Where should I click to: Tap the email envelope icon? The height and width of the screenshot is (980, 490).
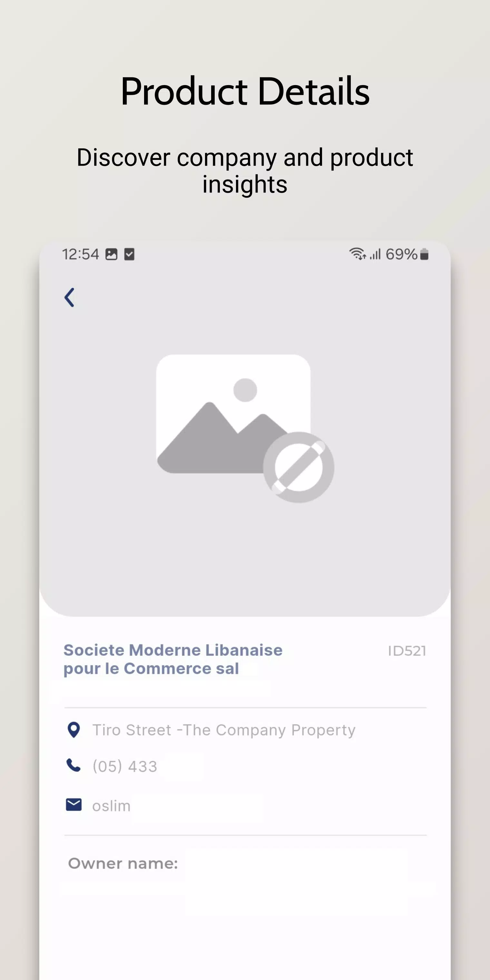[x=73, y=805]
